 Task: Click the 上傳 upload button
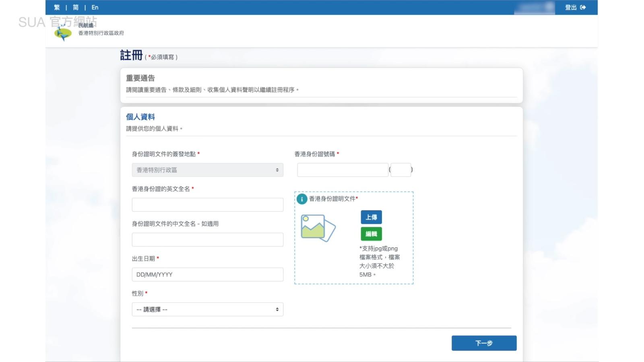click(x=371, y=217)
